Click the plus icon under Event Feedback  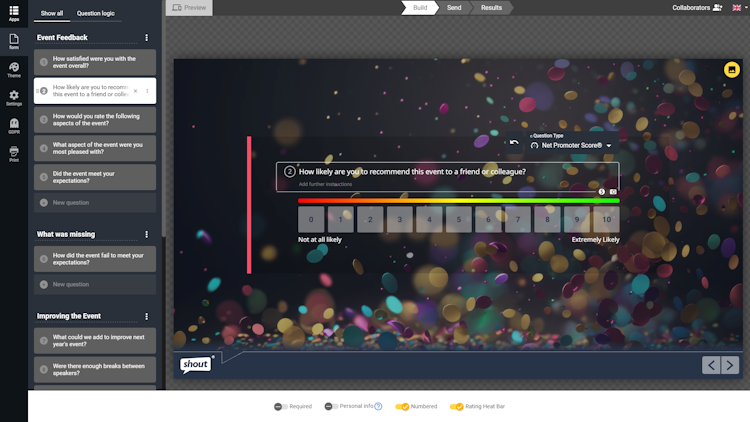(44, 203)
